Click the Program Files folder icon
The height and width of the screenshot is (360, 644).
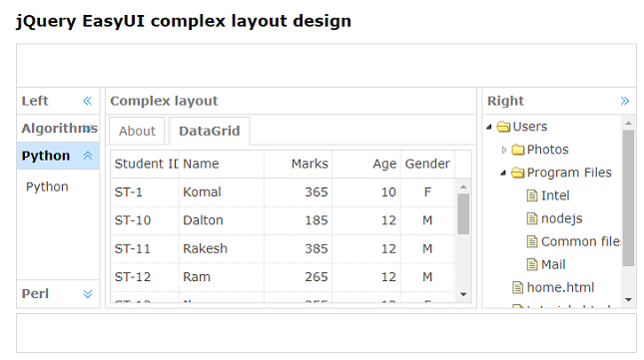[518, 173]
